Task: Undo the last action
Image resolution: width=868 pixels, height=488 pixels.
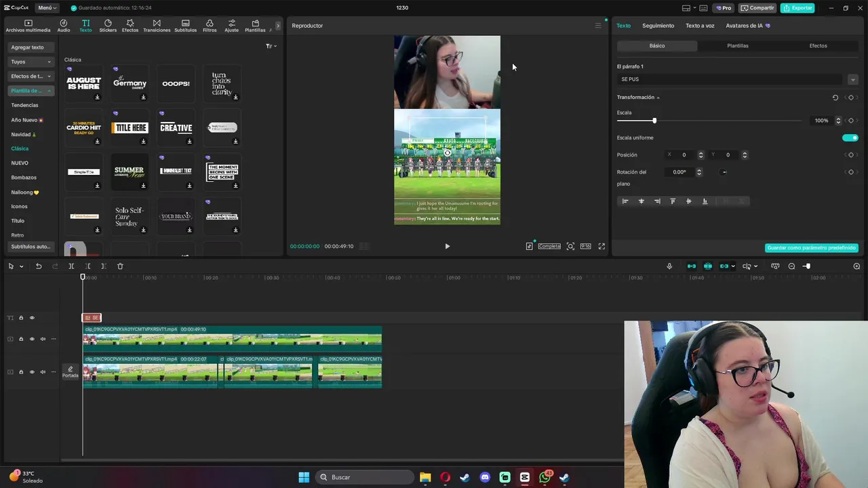Action: tap(39, 266)
